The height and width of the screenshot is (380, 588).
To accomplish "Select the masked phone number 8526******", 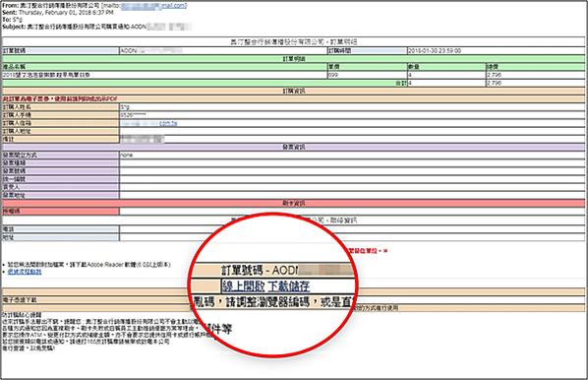I will tap(133, 115).
